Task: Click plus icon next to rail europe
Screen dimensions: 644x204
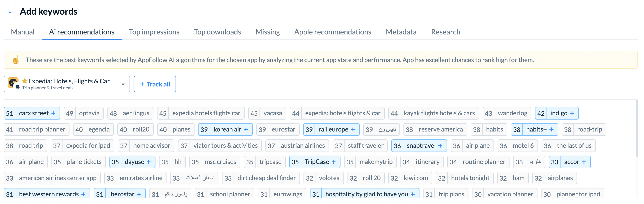Action: click(x=353, y=129)
